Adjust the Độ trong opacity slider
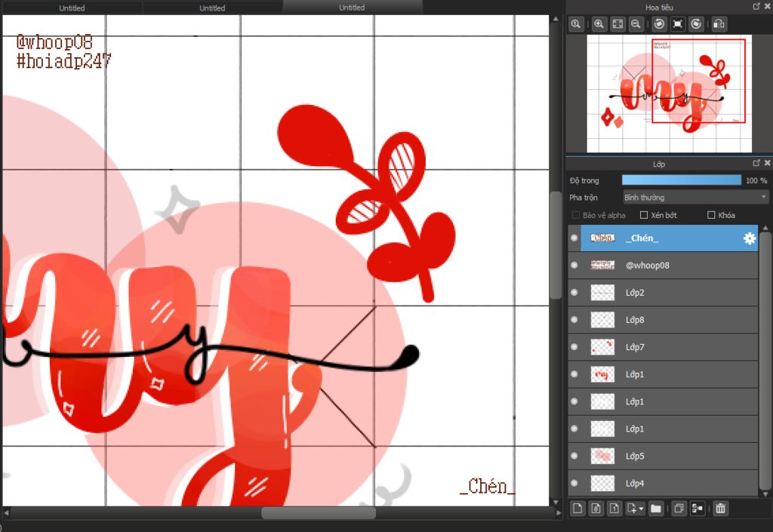Image resolution: width=773 pixels, height=532 pixels. [682, 180]
